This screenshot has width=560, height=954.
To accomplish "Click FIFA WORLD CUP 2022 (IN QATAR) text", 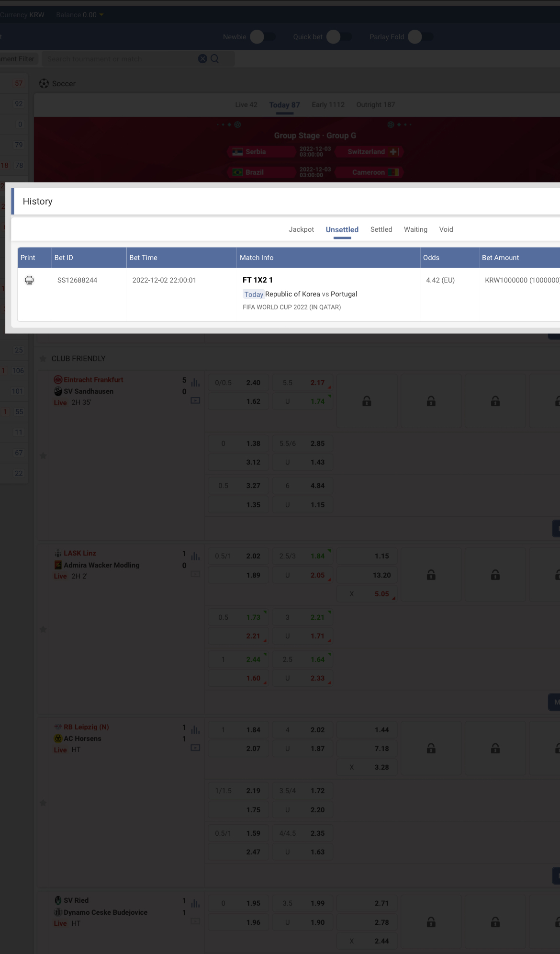I will click(291, 307).
